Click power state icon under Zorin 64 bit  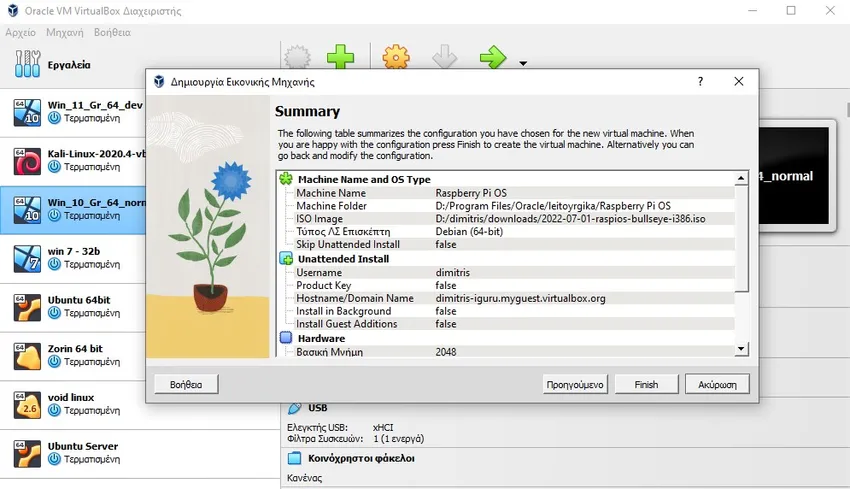point(54,362)
